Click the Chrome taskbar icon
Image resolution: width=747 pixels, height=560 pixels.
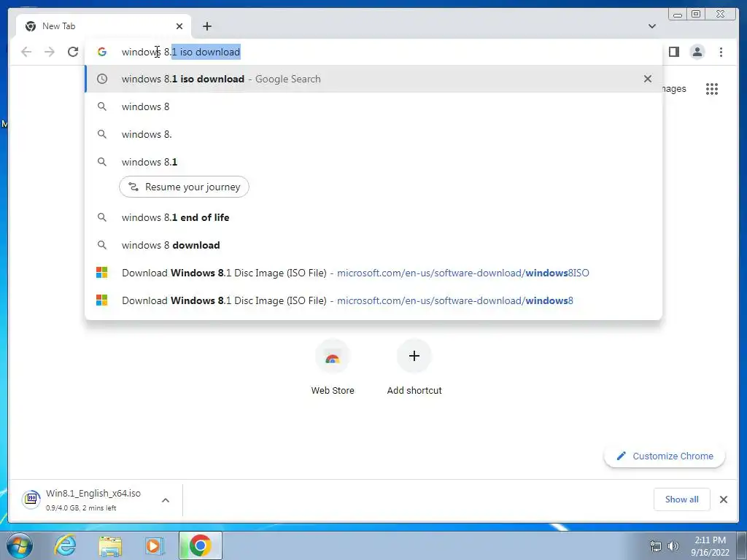pos(200,545)
